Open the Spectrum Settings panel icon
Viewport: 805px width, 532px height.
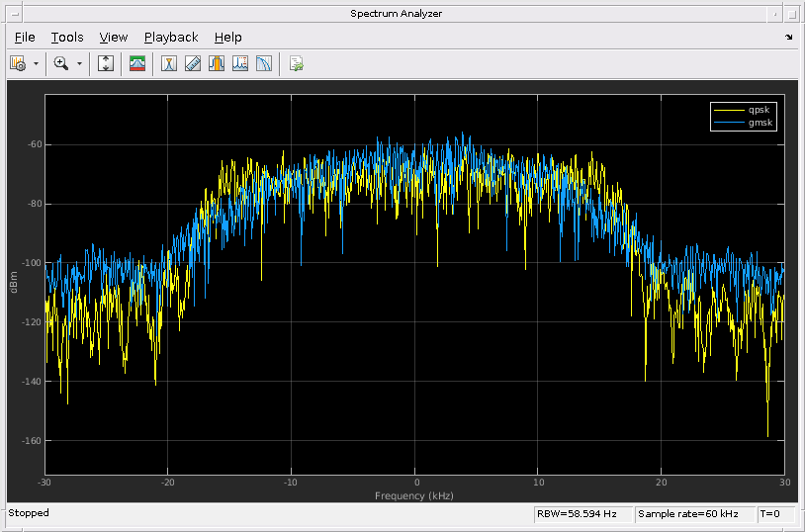pyautogui.click(x=138, y=63)
